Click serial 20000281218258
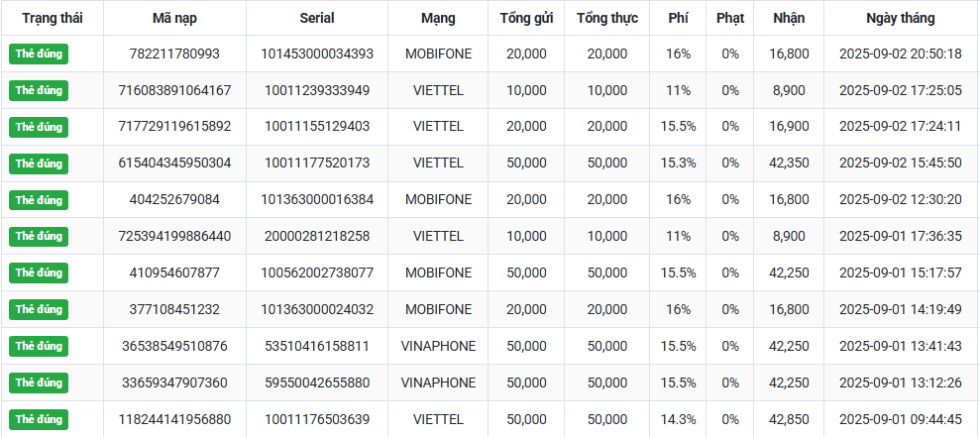The height and width of the screenshot is (437, 980). [x=317, y=236]
